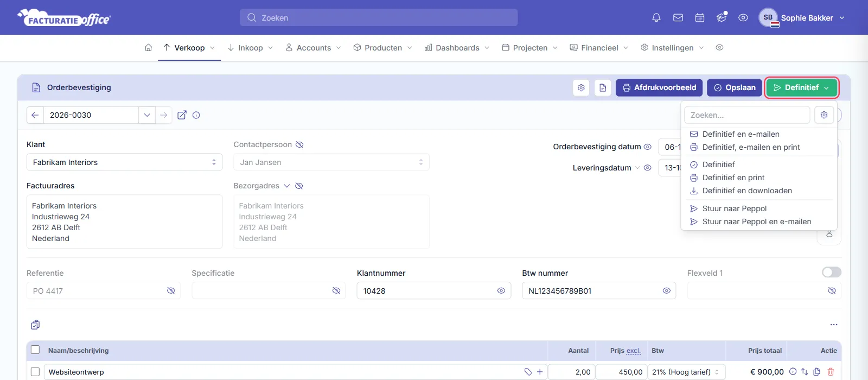
Task: Toggle the eye icon in the Referentie field
Action: (171, 291)
